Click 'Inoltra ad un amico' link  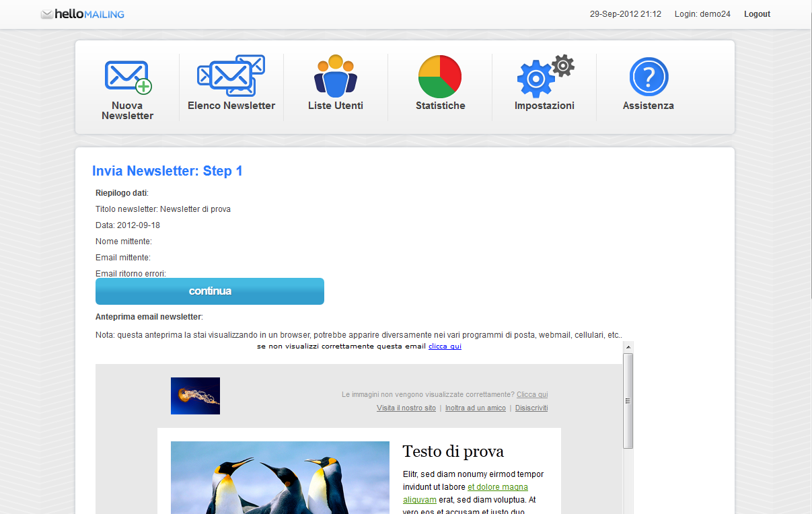tap(476, 408)
